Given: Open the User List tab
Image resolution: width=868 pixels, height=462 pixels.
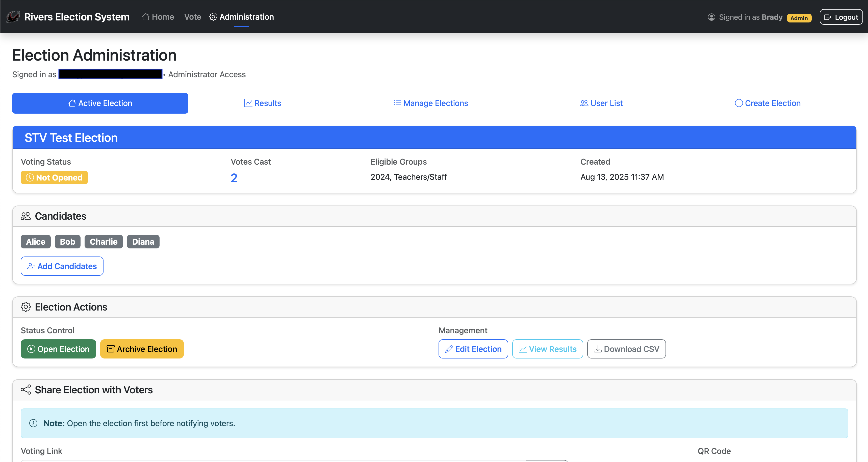Looking at the screenshot, I should tap(601, 103).
